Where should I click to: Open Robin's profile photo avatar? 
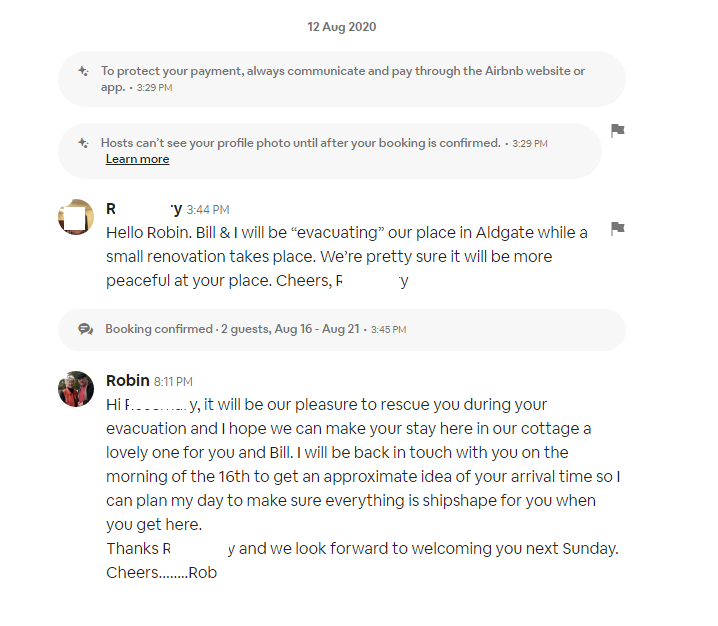76,389
